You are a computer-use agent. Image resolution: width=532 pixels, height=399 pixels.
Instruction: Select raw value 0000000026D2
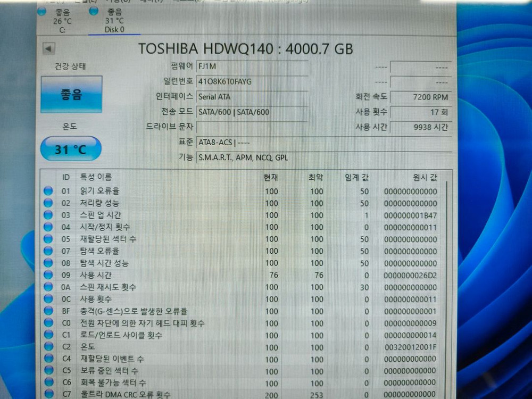(x=411, y=276)
